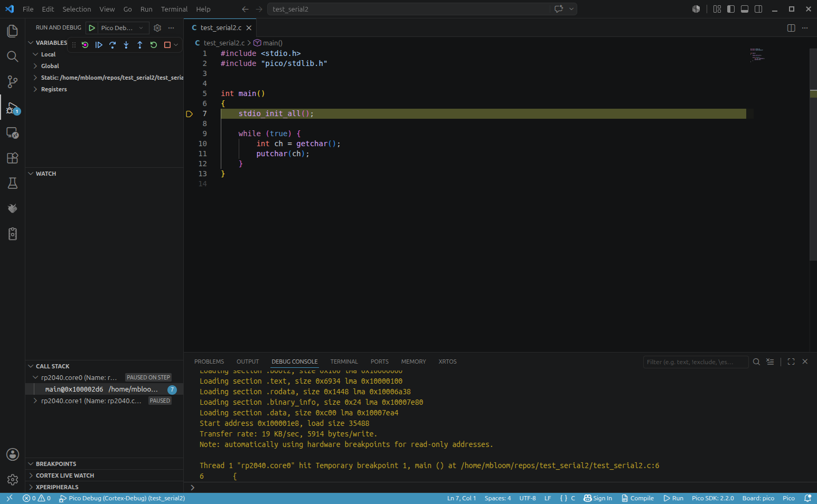Click Step Over in debug toolbar
The image size is (817, 504).
click(112, 45)
